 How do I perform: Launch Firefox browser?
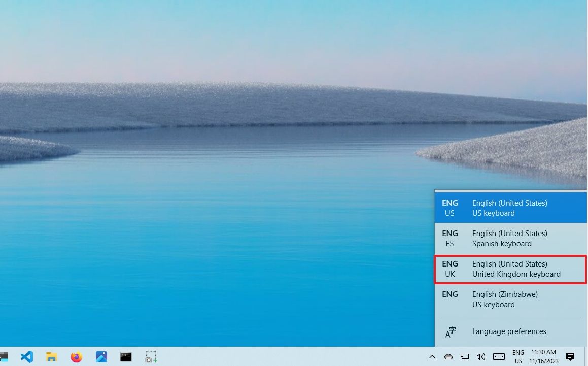click(x=76, y=357)
